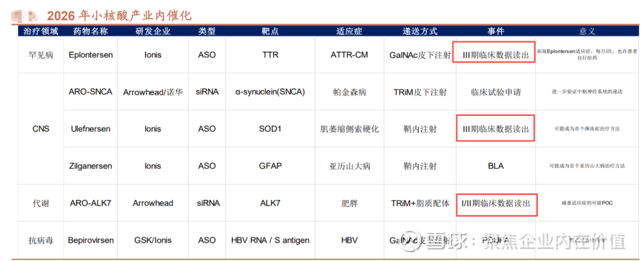Click the "抗病毒" therapy area cell
644x261 pixels.
(x=41, y=240)
